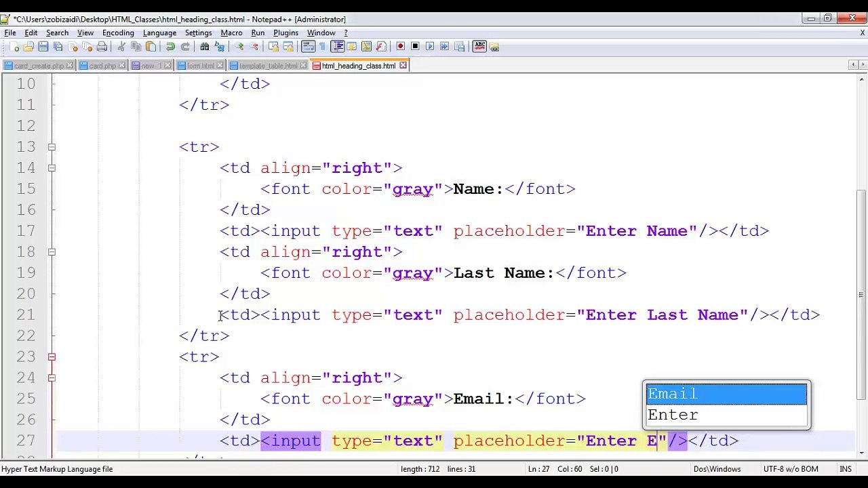Click the Open file toolbar icon
The height and width of the screenshot is (488, 868).
pyautogui.click(x=28, y=47)
